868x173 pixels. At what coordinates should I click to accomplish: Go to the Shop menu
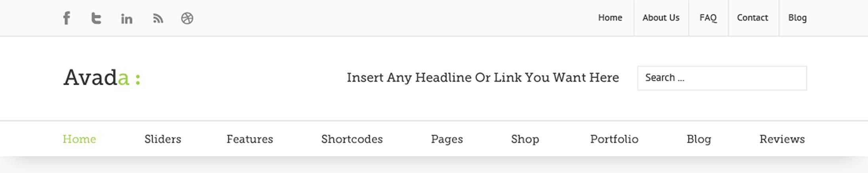click(525, 139)
